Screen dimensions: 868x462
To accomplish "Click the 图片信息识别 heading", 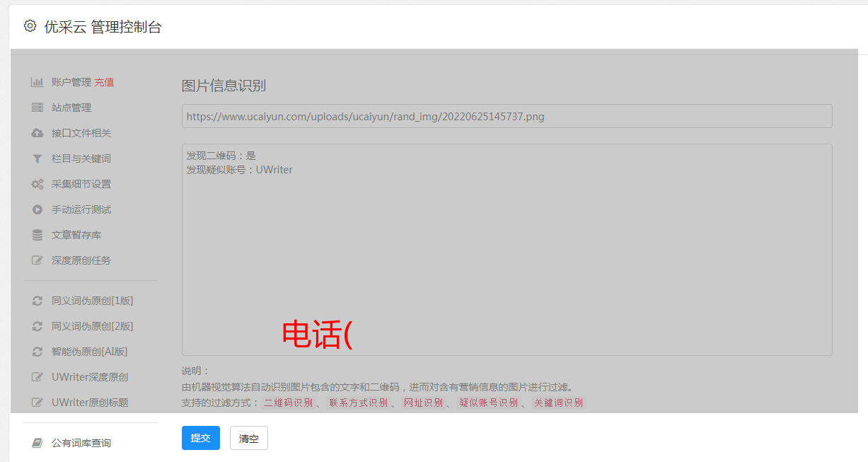I will [224, 86].
